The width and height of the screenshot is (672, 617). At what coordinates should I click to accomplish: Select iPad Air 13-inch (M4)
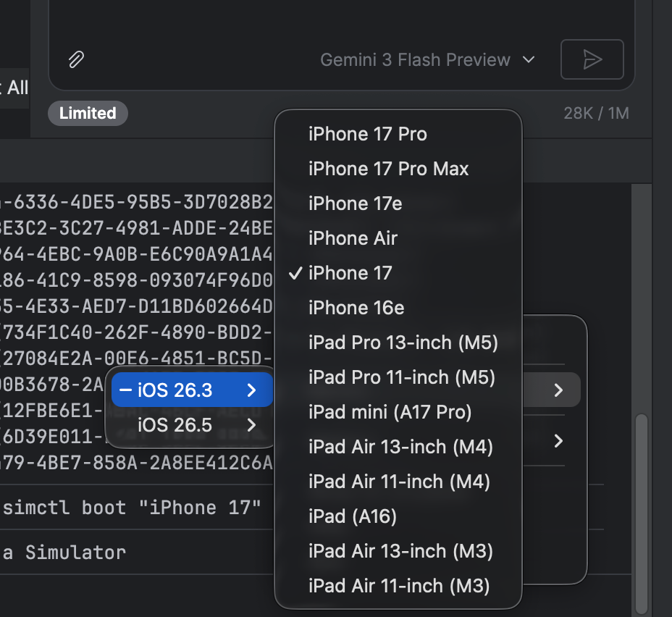(x=398, y=447)
